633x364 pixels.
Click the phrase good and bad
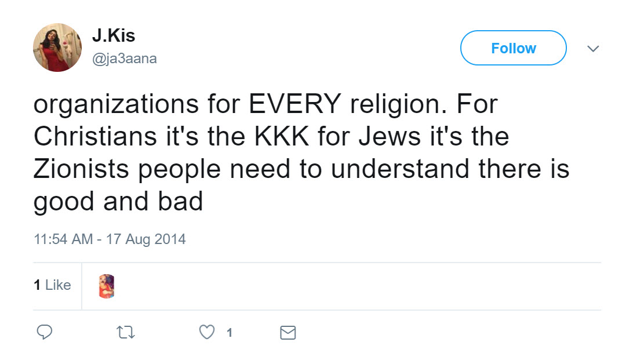click(118, 201)
